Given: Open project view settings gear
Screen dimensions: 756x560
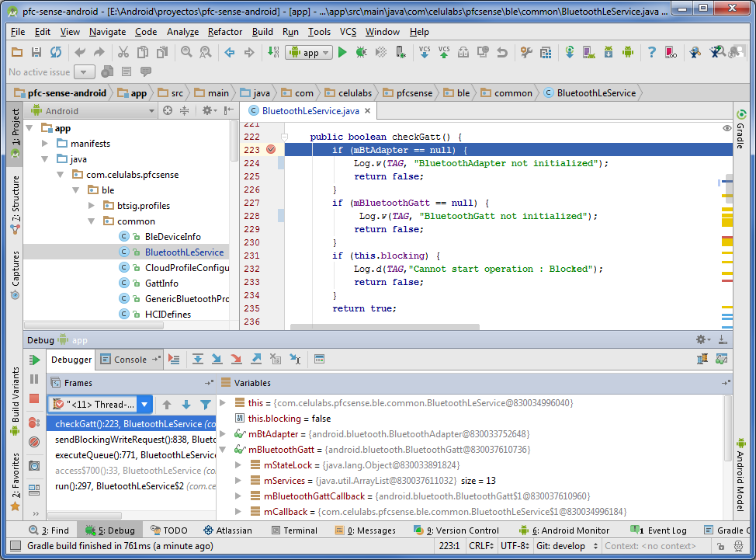Looking at the screenshot, I should (210, 110).
